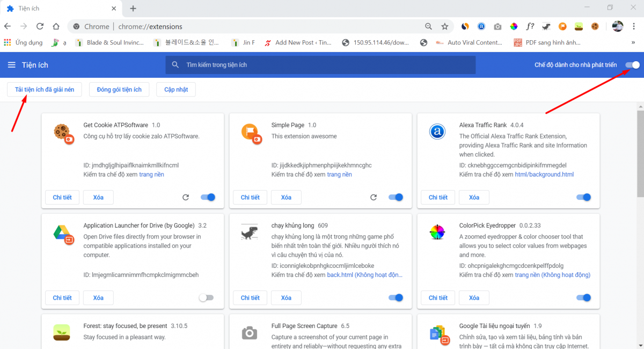Click the orange flag extension icon in the toolbar
The width and height of the screenshot is (644, 349).
click(x=562, y=26)
